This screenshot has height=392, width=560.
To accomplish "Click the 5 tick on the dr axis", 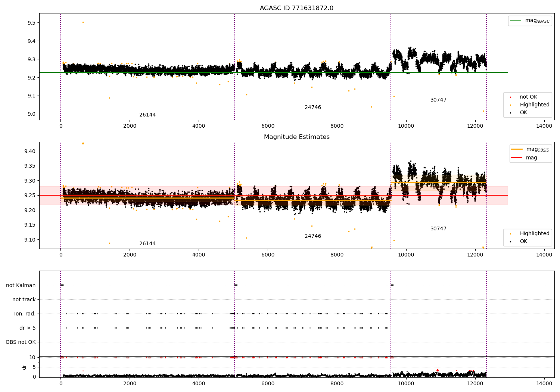I will pos(34,367).
